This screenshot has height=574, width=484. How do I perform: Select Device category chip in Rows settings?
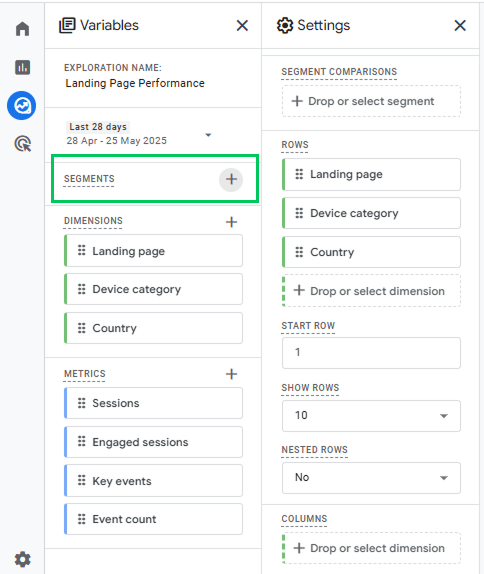click(x=371, y=213)
